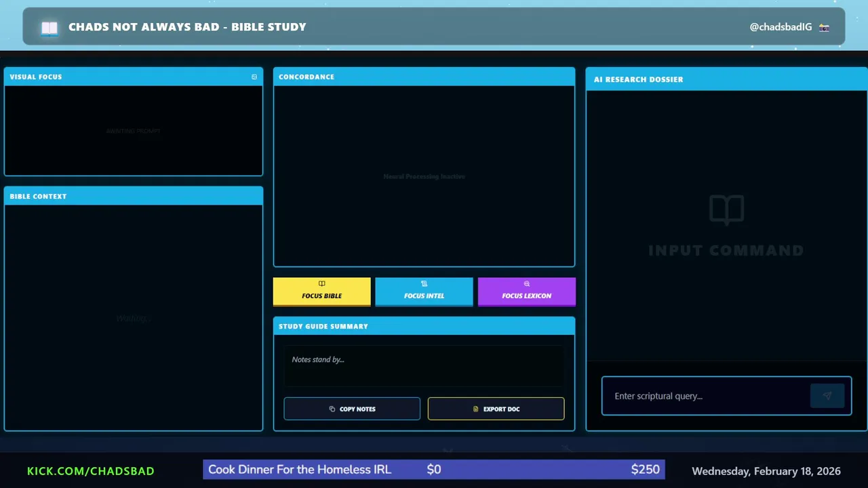The width and height of the screenshot is (868, 488).
Task: Expand the Visual Focus panel via corner icon
Action: click(254, 77)
